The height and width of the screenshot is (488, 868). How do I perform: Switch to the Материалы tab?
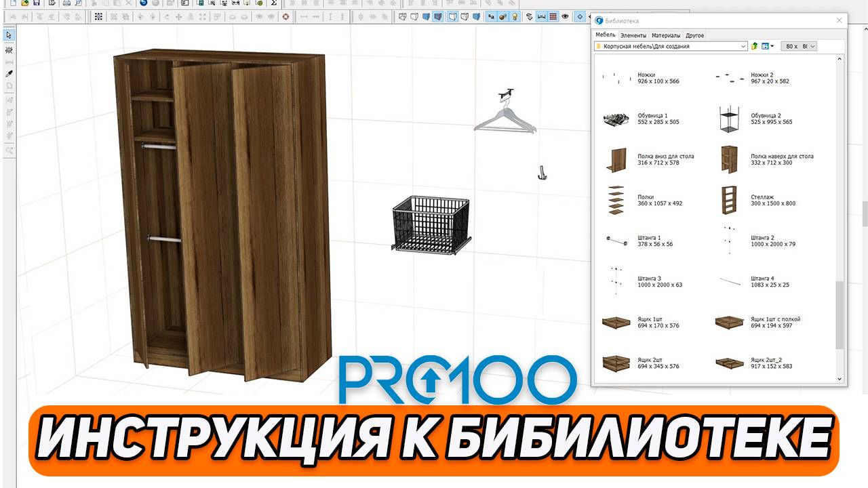tap(665, 35)
